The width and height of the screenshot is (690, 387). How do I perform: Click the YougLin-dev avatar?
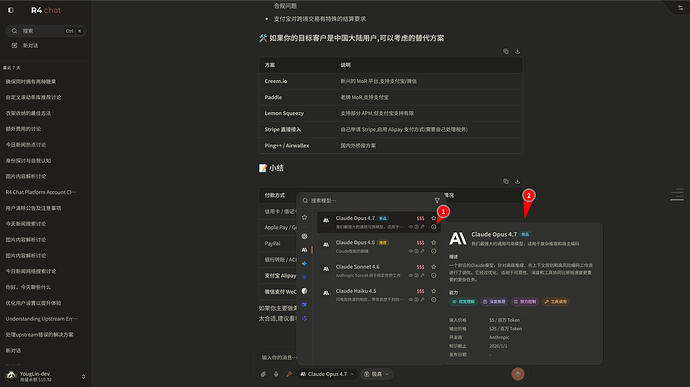click(11, 376)
